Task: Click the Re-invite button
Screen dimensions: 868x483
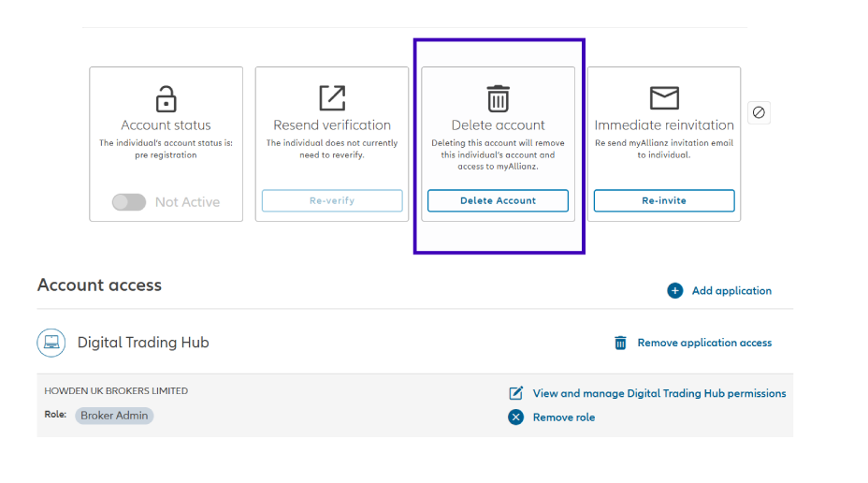Action: 664,200
